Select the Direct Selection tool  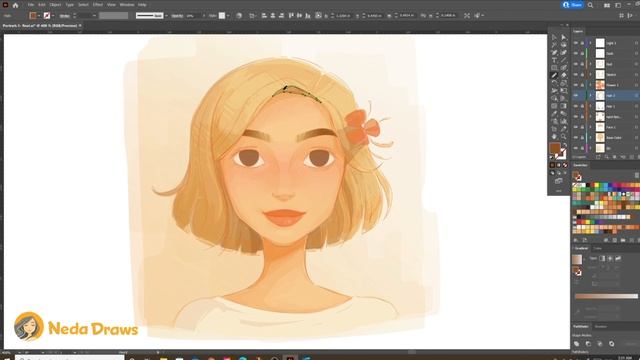[x=564, y=37]
